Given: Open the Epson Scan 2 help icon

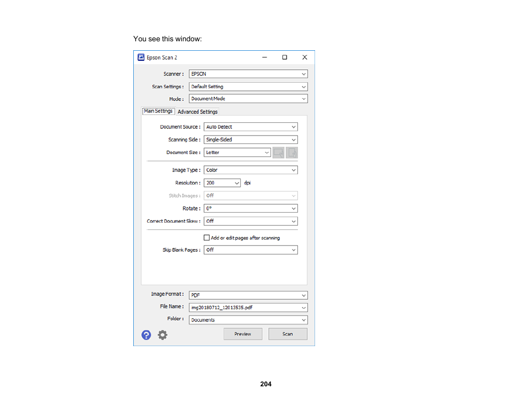Looking at the screenshot, I should point(146,335).
